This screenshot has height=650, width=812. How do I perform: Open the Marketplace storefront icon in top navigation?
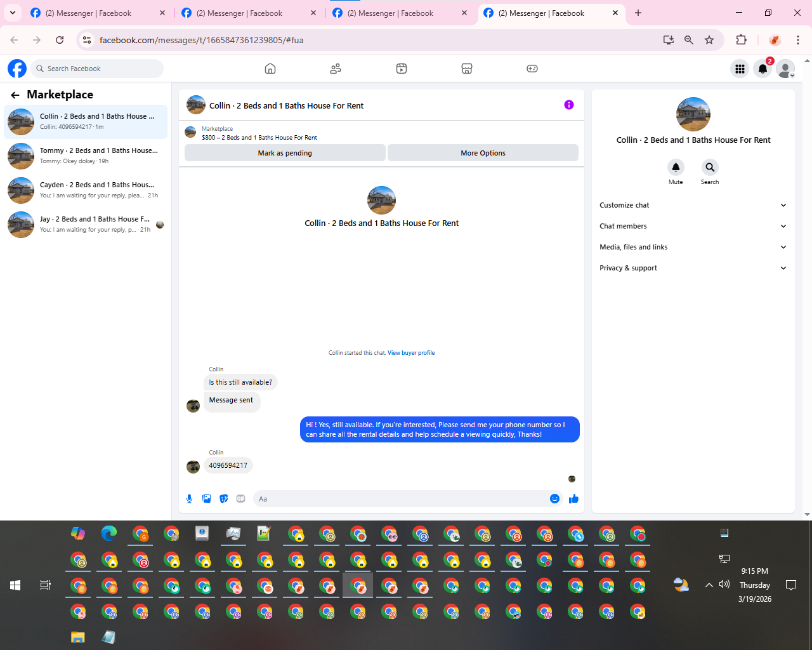(x=467, y=69)
